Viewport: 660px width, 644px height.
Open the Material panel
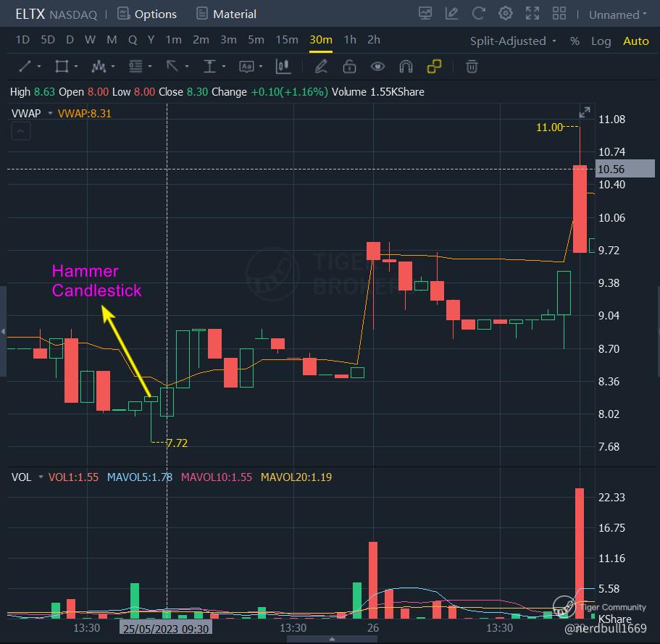pyautogui.click(x=227, y=14)
